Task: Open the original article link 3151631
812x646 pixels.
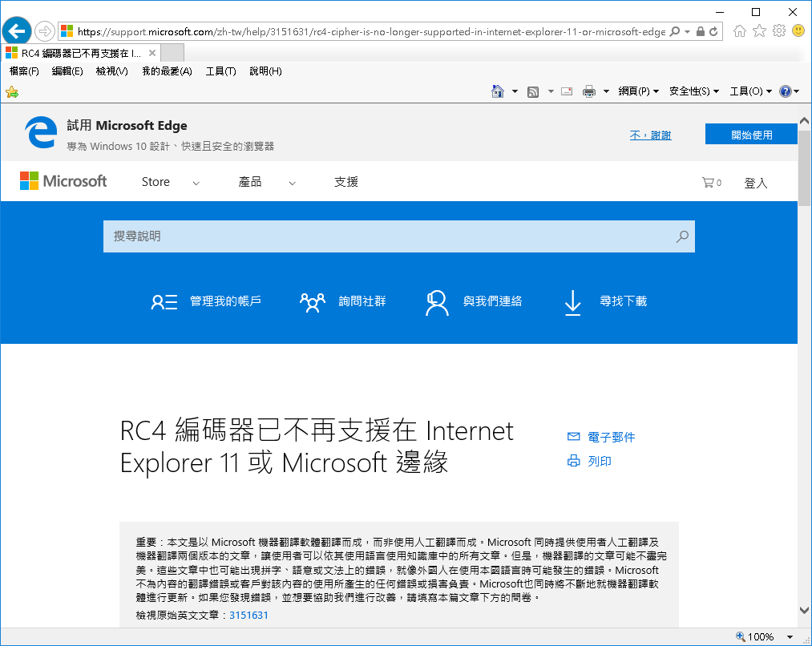Action: tap(248, 615)
